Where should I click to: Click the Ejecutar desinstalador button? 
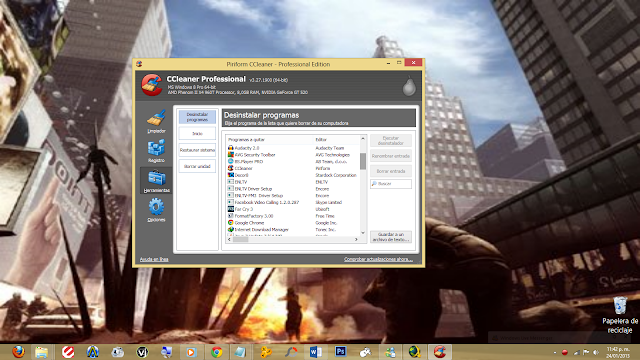pyautogui.click(x=391, y=141)
